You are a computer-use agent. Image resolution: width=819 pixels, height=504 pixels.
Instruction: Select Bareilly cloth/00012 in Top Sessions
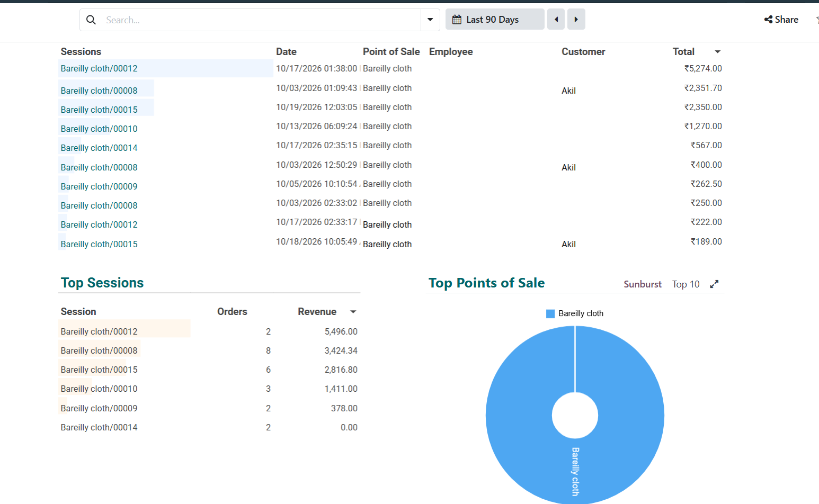click(x=99, y=331)
